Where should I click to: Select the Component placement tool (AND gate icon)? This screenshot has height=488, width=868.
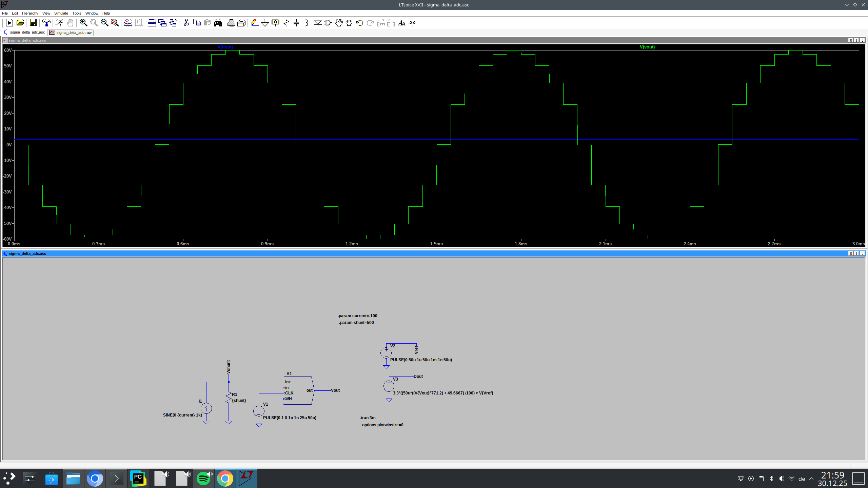tap(327, 23)
